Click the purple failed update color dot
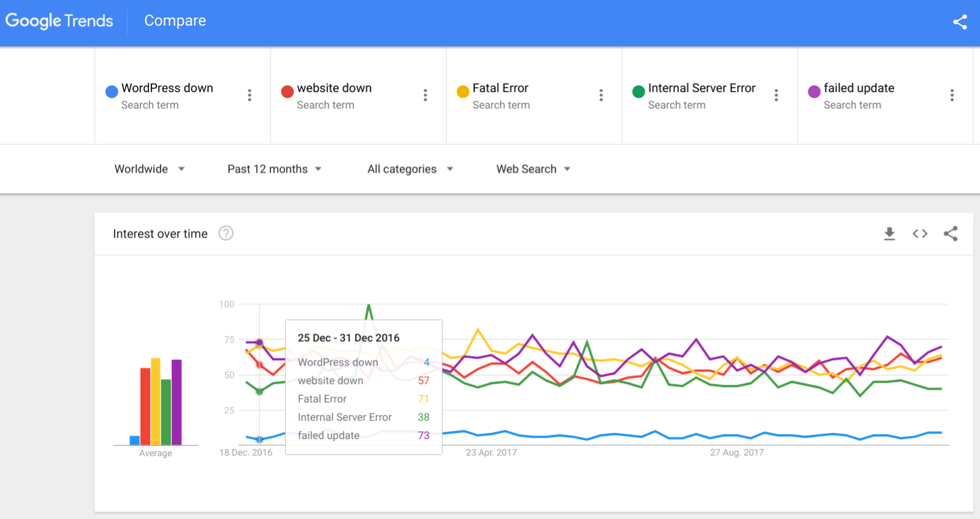980x519 pixels. [x=814, y=92]
